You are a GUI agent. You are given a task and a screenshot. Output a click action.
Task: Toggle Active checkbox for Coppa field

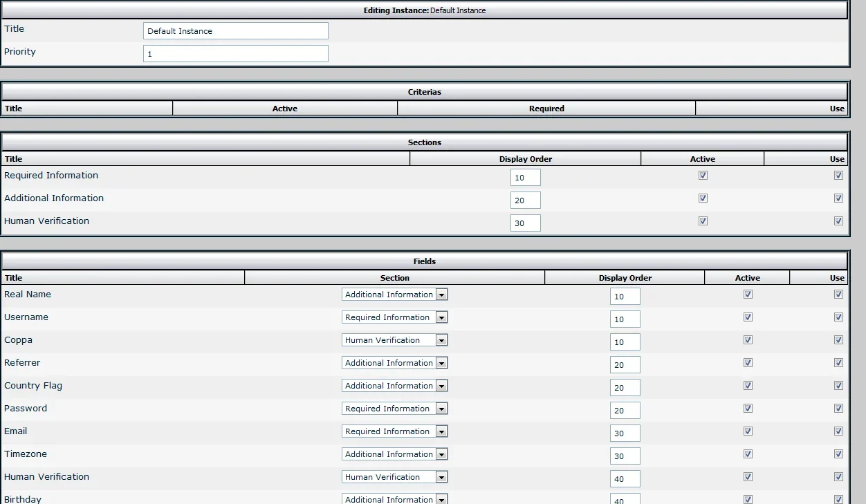click(748, 340)
